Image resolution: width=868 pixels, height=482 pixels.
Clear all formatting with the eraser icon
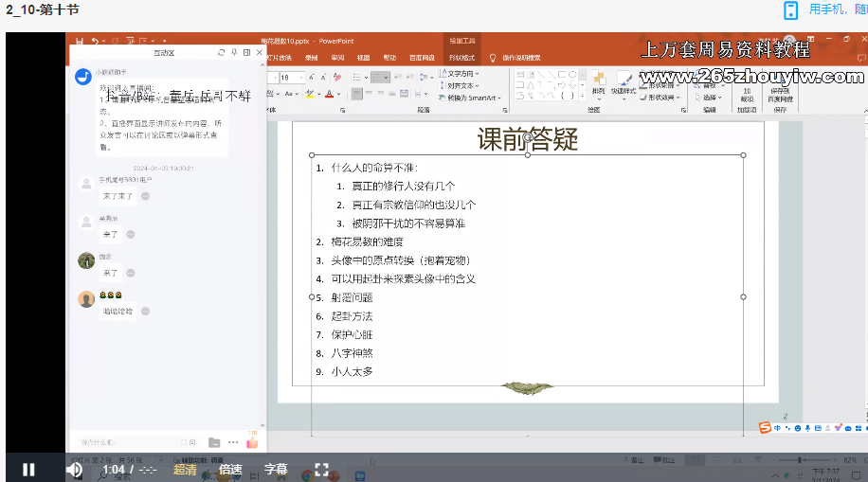click(x=337, y=78)
